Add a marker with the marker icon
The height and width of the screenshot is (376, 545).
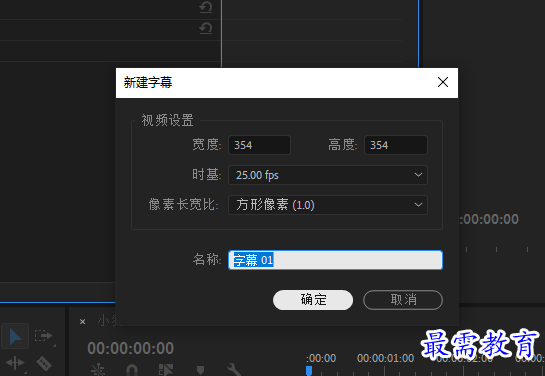pos(200,370)
